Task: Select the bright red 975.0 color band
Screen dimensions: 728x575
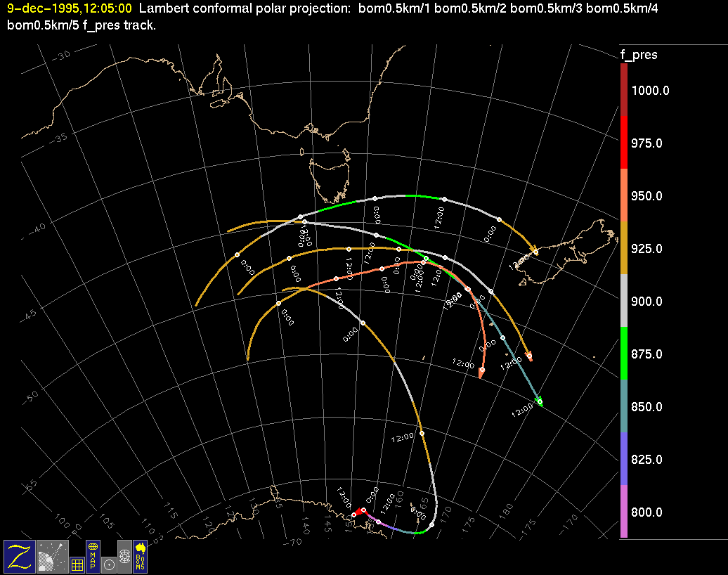Action: (624, 143)
